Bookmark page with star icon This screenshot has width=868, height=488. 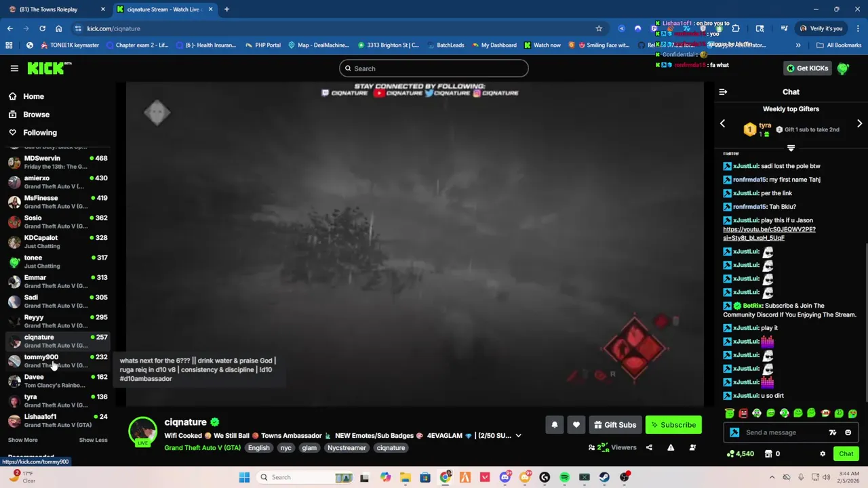(599, 28)
